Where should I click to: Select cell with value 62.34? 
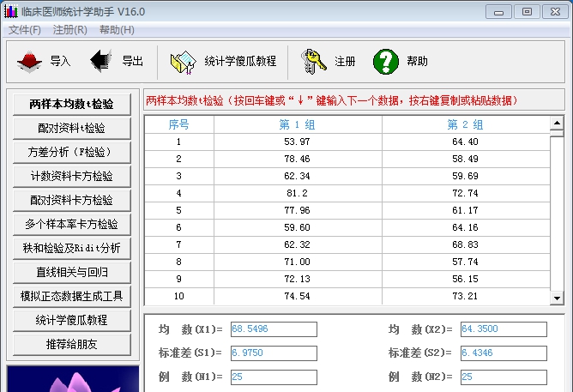point(298,176)
